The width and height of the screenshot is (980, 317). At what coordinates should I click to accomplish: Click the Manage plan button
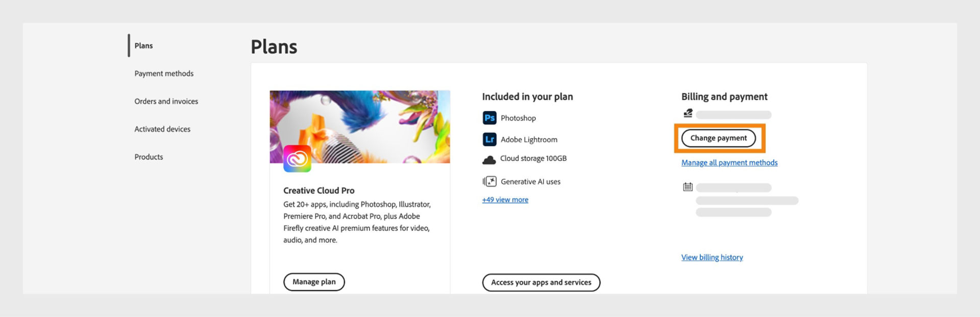click(314, 282)
